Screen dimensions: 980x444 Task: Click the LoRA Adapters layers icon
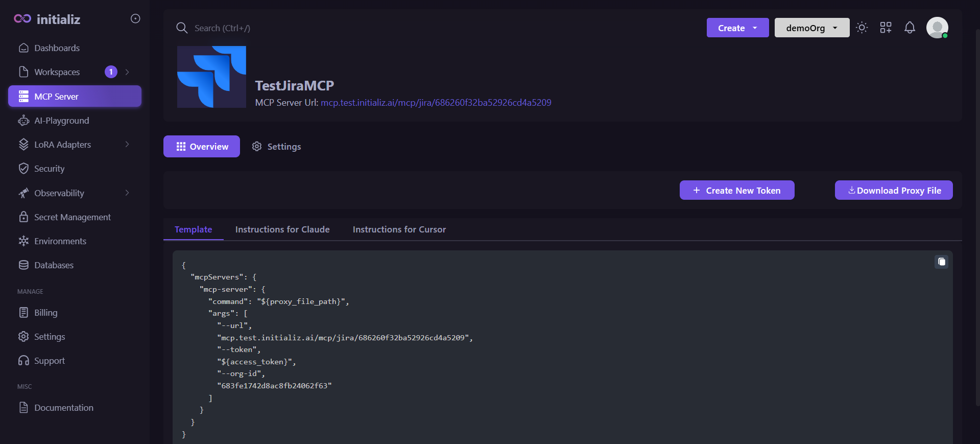click(x=23, y=145)
